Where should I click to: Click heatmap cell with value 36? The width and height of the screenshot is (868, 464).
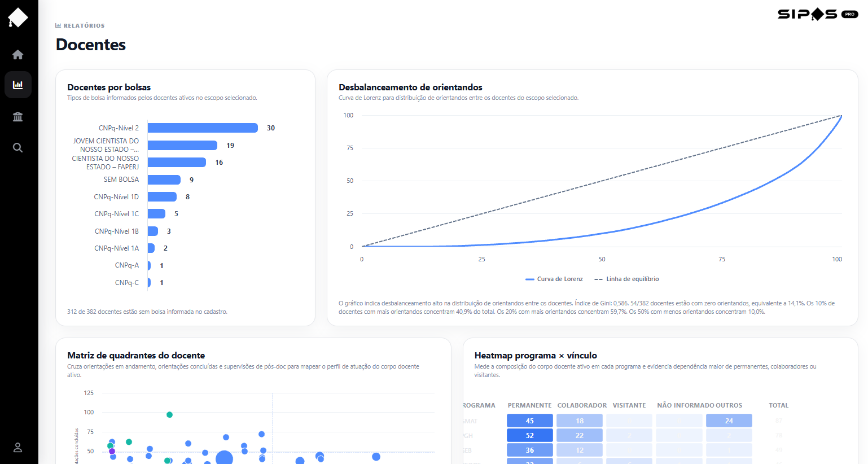click(529, 450)
